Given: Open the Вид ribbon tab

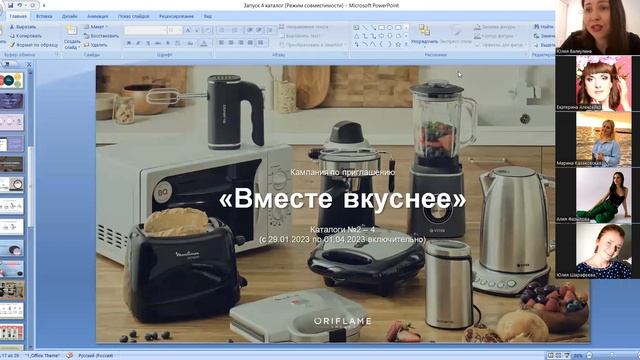Looking at the screenshot, I should tap(207, 16).
